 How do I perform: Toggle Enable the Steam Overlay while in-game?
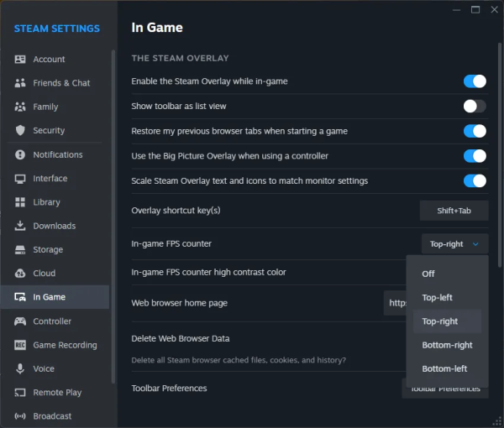475,81
